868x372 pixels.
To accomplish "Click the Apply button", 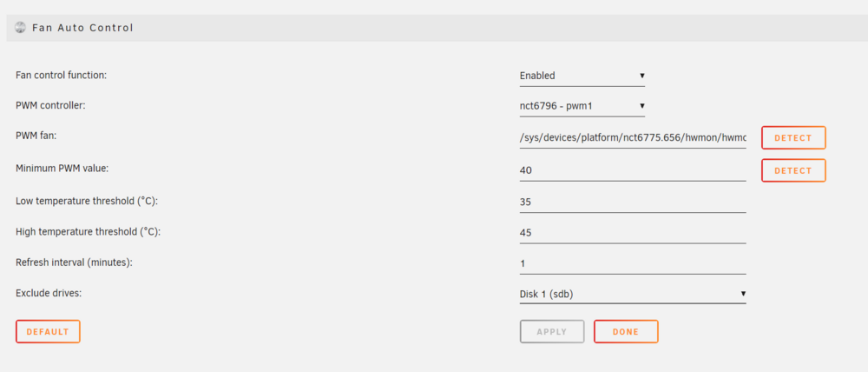I will click(552, 331).
